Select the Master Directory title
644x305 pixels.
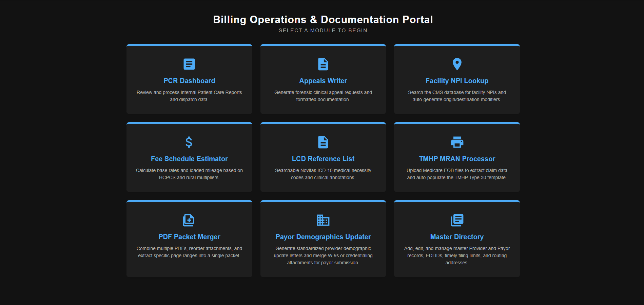[457, 237]
